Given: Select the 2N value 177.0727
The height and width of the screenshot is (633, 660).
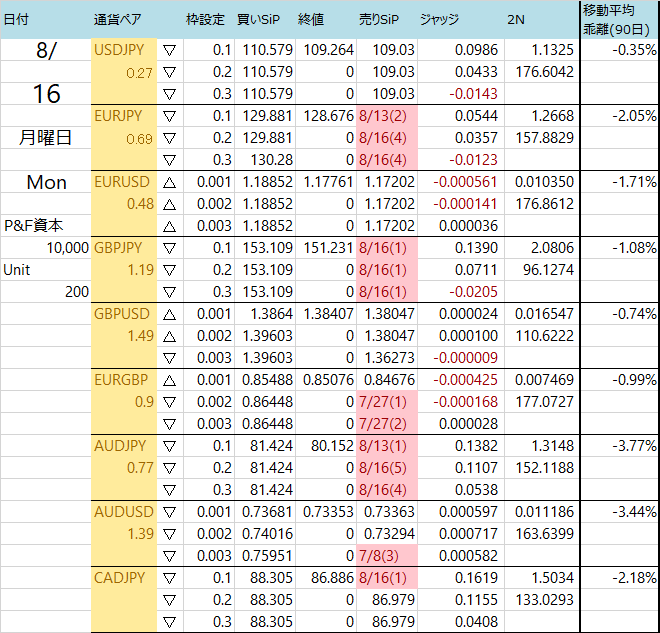Looking at the screenshot, I should 545,402.
